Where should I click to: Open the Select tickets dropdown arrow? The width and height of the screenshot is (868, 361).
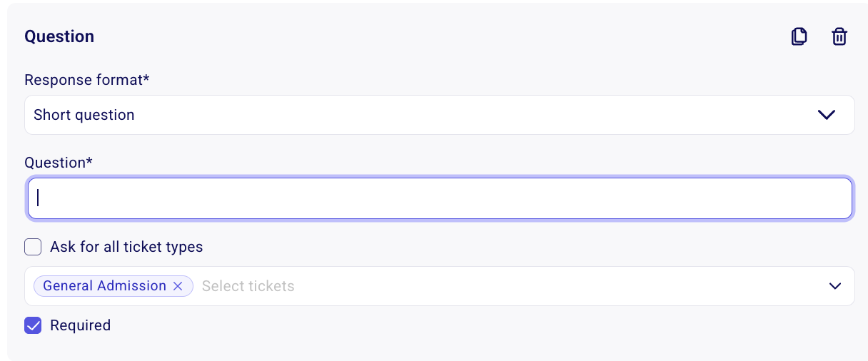click(x=835, y=286)
